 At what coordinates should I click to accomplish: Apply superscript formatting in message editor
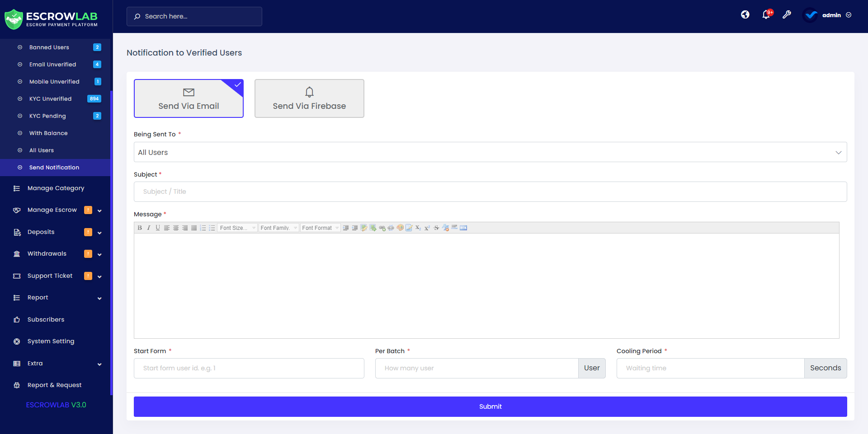(427, 228)
